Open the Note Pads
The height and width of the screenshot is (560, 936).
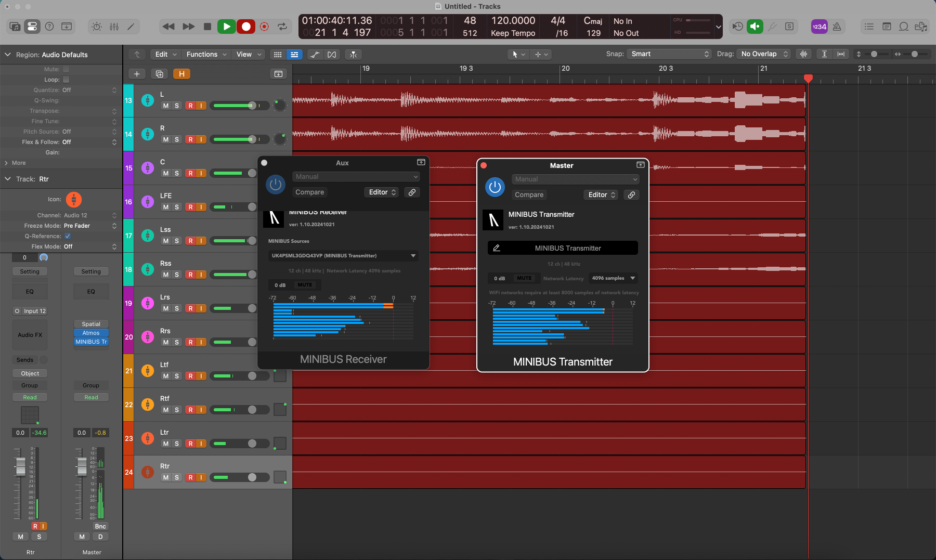coord(887,27)
